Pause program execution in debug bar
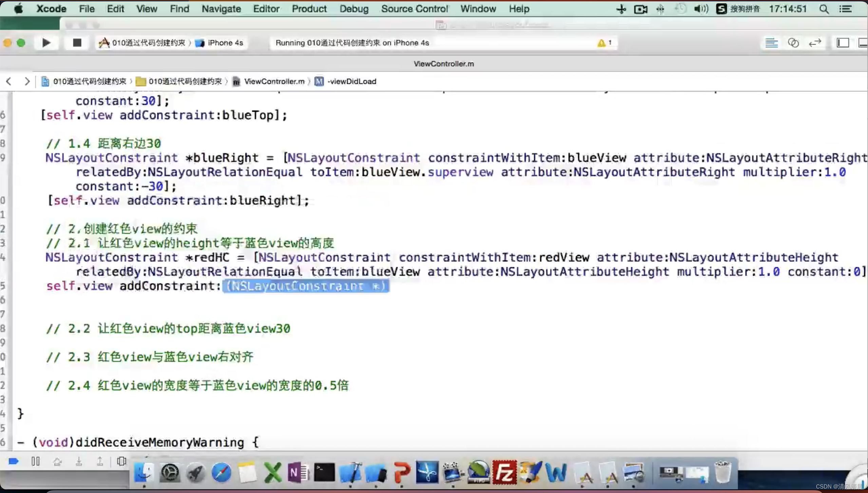This screenshot has height=493, width=868. coord(35,461)
